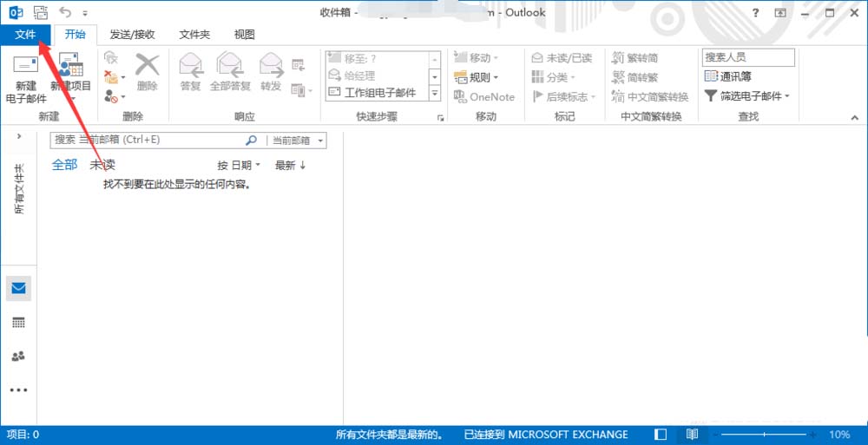Viewport: 868px width, 445px height.
Task: Send to OneNote
Action: click(484, 96)
